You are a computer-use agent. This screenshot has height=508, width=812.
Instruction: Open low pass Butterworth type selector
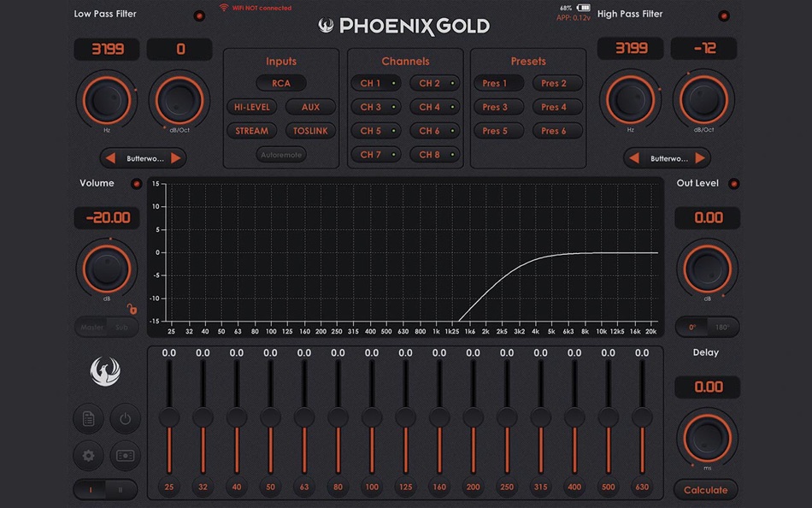tap(144, 158)
